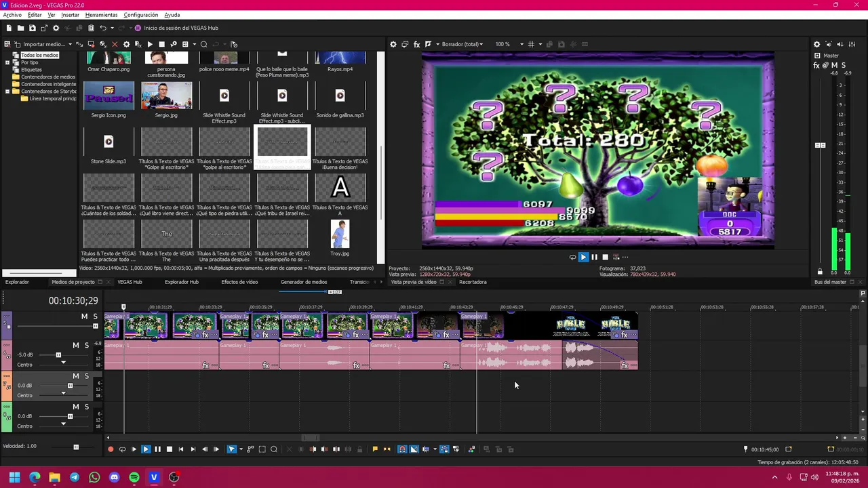Mute the video track with its M button
868x488 pixels.
[84, 317]
